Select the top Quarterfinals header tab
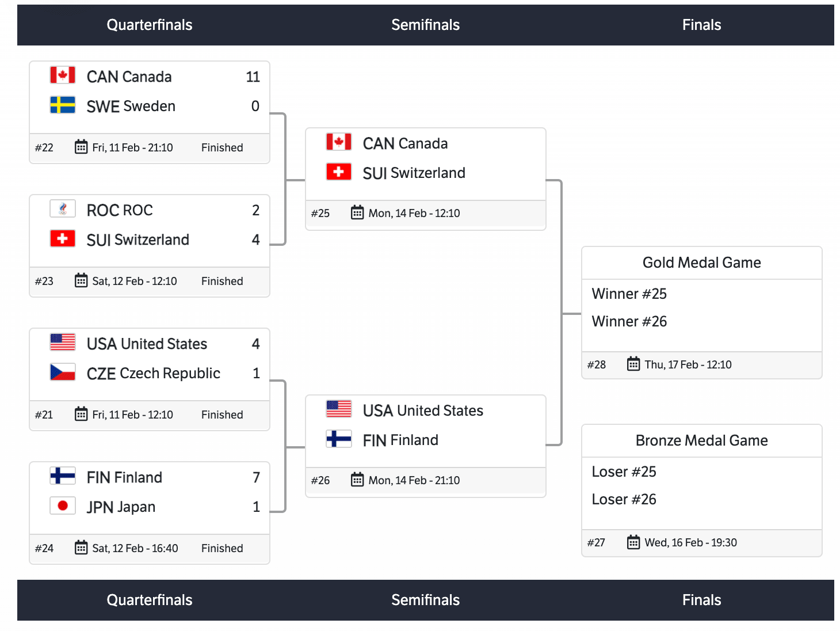Viewport: 840px width, 631px height. coord(150,25)
